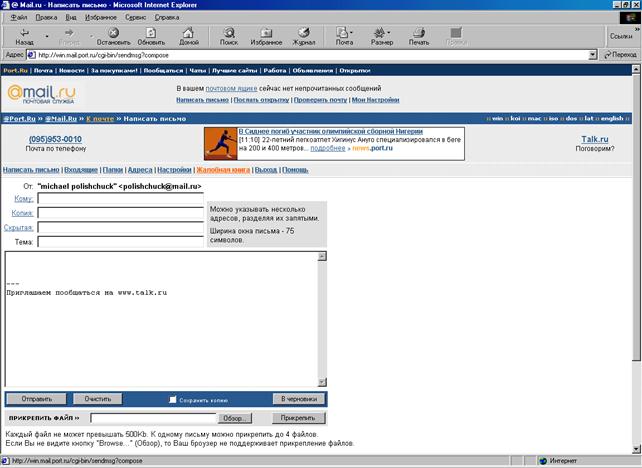Screen dimensions: 642x468
Task: Click the Отправить send button
Action: [x=36, y=399]
